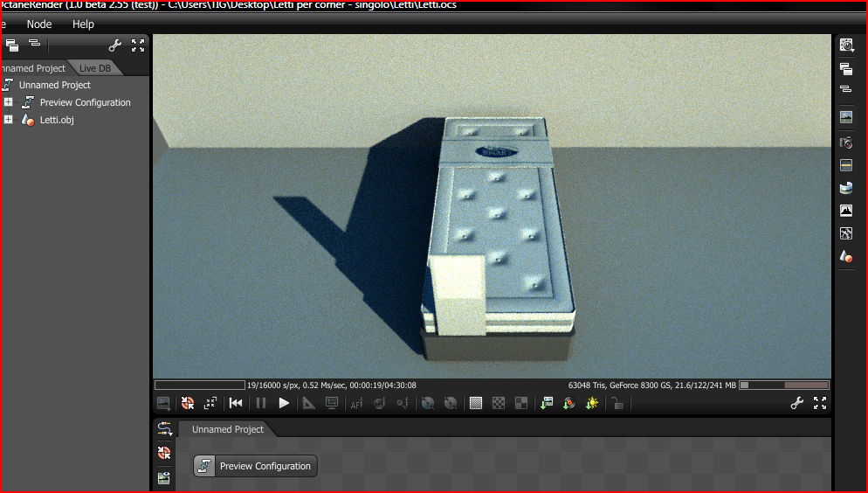Image resolution: width=868 pixels, height=493 pixels.
Task: Toggle the viewport lock padlock icon
Action: pos(617,403)
